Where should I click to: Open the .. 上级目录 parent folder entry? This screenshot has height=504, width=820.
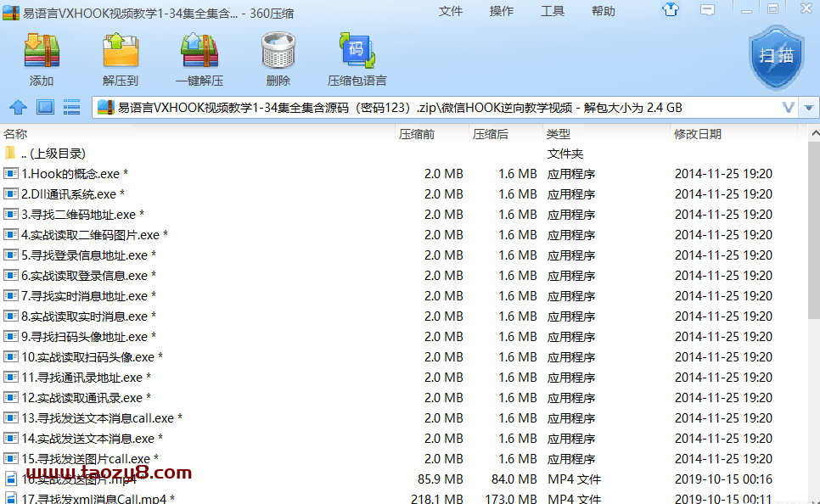pyautogui.click(x=51, y=153)
